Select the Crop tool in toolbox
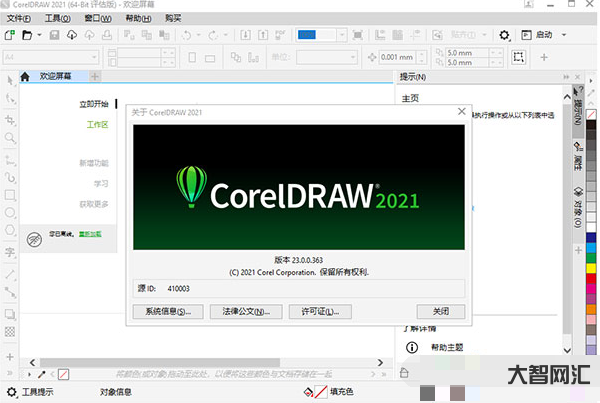 click(x=10, y=118)
